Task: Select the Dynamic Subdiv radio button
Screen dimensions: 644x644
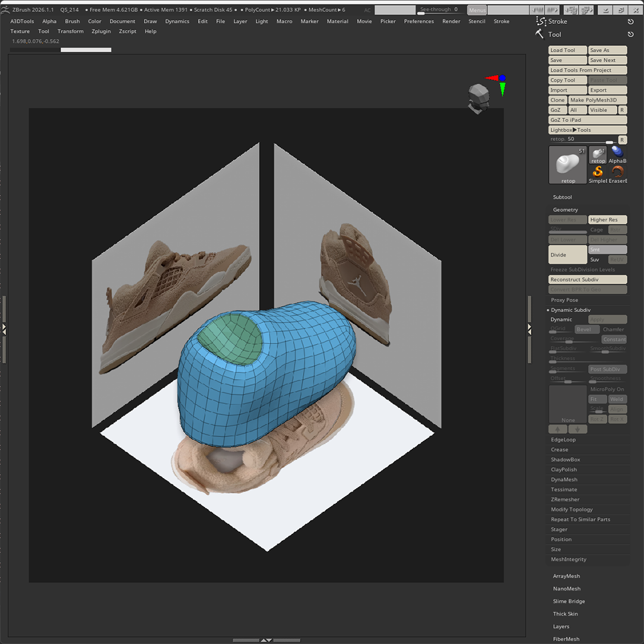Action: tap(548, 309)
